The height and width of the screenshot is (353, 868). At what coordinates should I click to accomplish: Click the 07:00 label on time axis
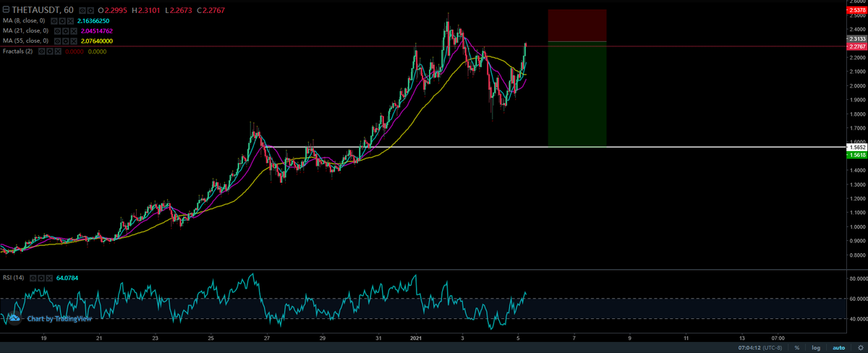pos(778,337)
